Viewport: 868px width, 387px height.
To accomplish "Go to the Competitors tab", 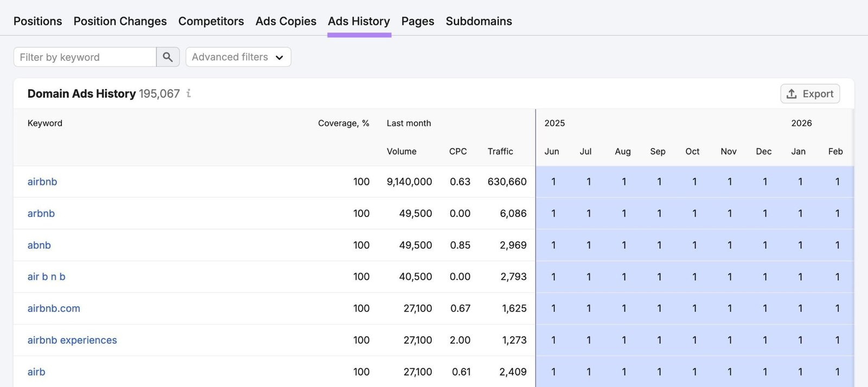I will [211, 21].
